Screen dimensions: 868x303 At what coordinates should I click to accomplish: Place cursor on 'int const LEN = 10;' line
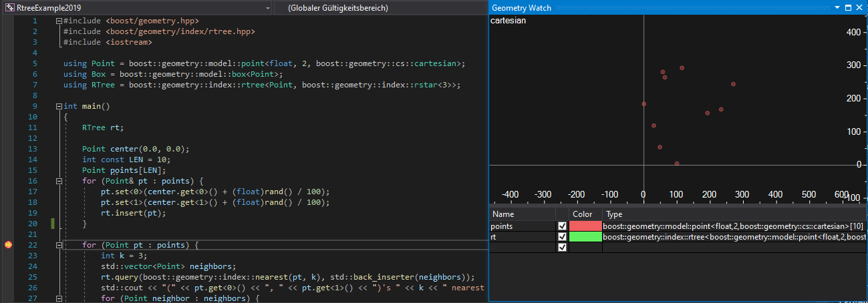126,160
